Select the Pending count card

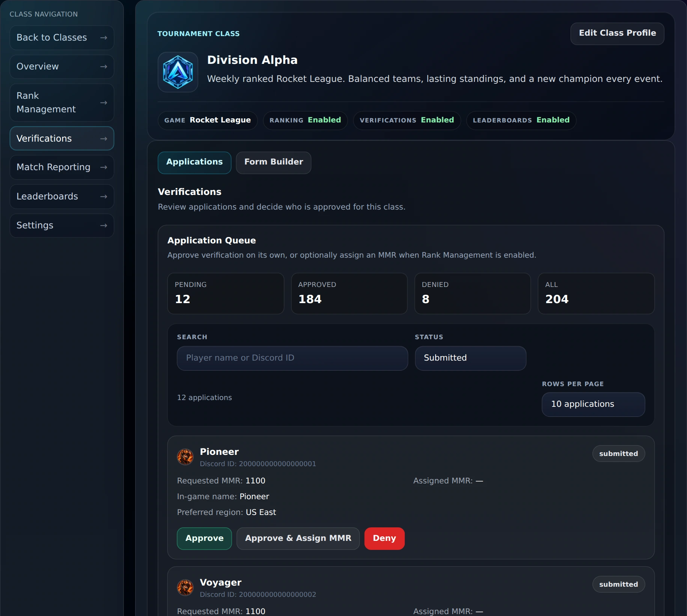point(226,293)
